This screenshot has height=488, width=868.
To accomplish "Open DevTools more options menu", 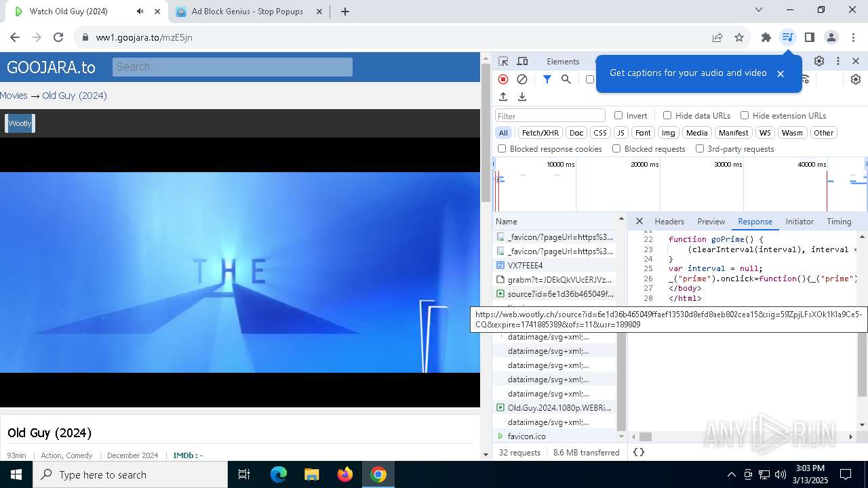I will pos(838,61).
